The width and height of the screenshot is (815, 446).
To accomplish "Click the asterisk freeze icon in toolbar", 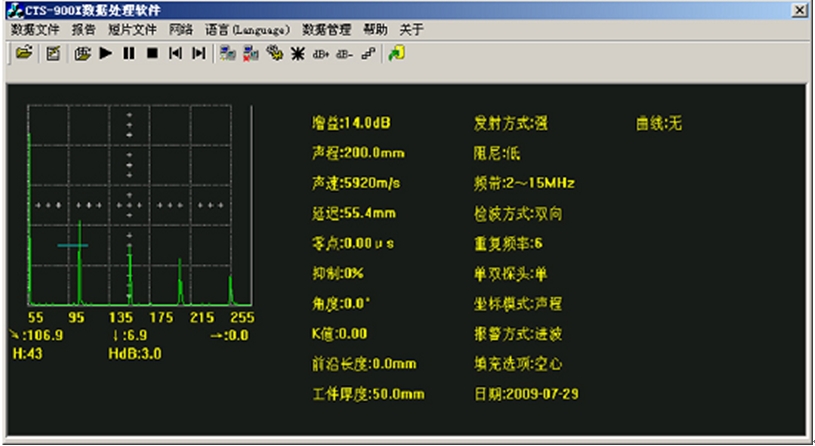I will [297, 54].
